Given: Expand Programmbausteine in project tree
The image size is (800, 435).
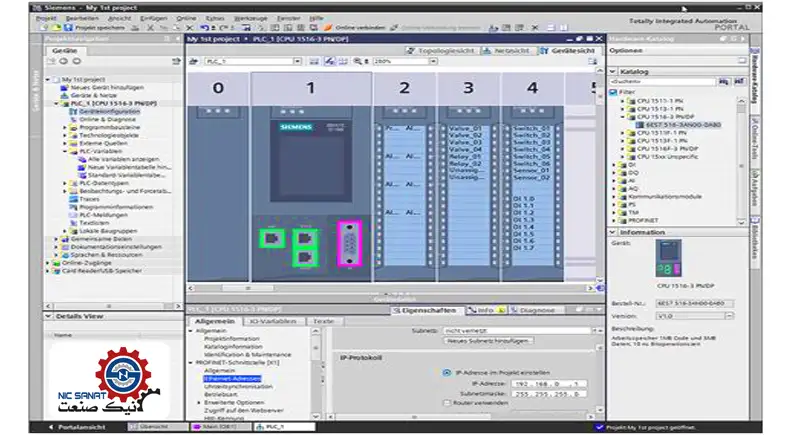Looking at the screenshot, I should tap(65, 127).
